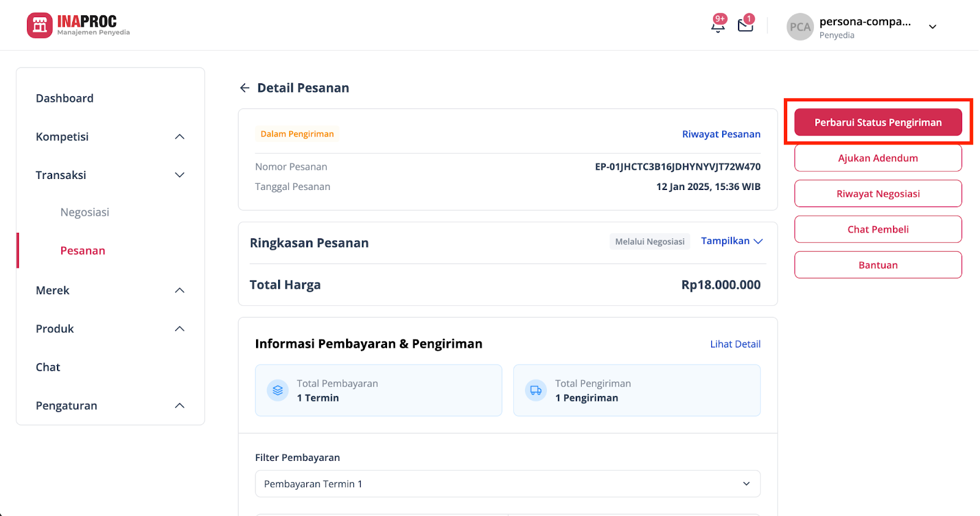Open the Pembayaran Termin 1 filter dropdown
Screen dimensions: 980x516
click(x=507, y=484)
